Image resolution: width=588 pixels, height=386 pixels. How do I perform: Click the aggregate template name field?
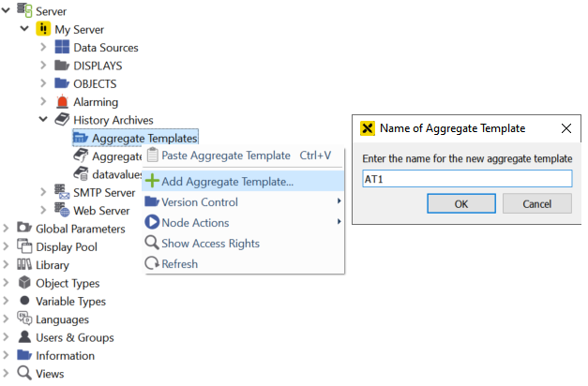467,179
